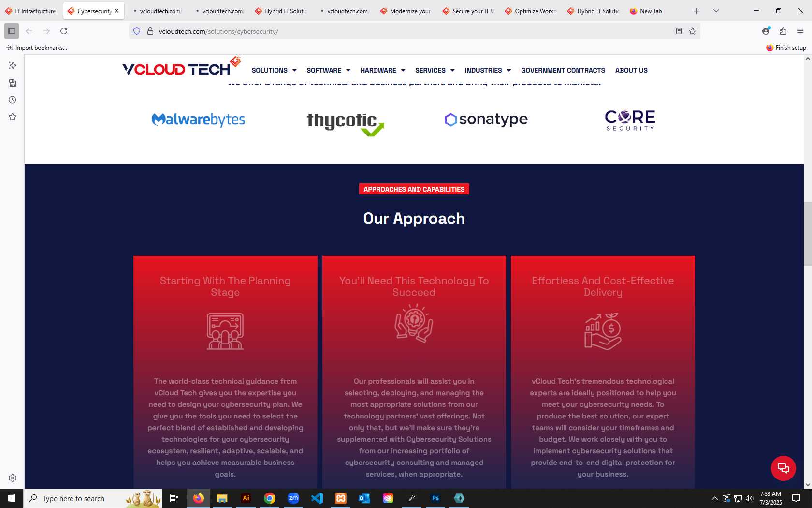The image size is (812, 508).
Task: Click the page vertical scrollbar thumb
Action: tap(808, 234)
